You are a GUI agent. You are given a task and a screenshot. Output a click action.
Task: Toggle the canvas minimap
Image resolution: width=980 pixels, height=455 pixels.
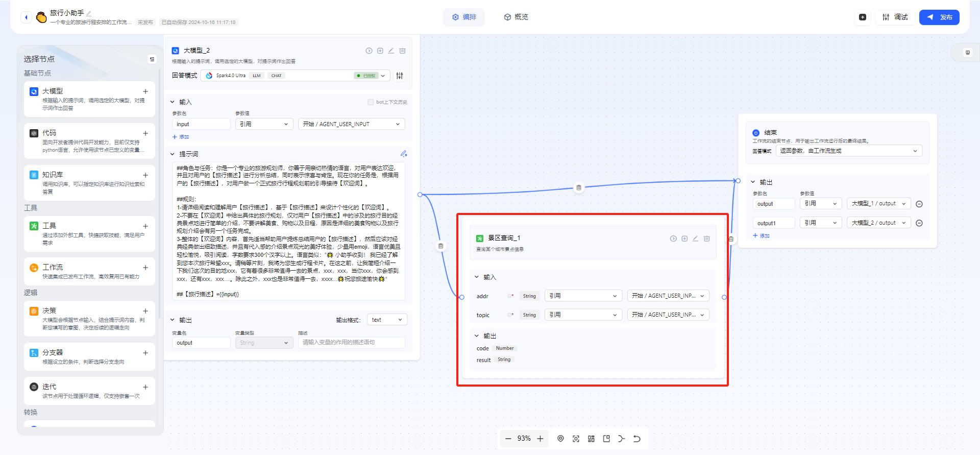(x=606, y=439)
